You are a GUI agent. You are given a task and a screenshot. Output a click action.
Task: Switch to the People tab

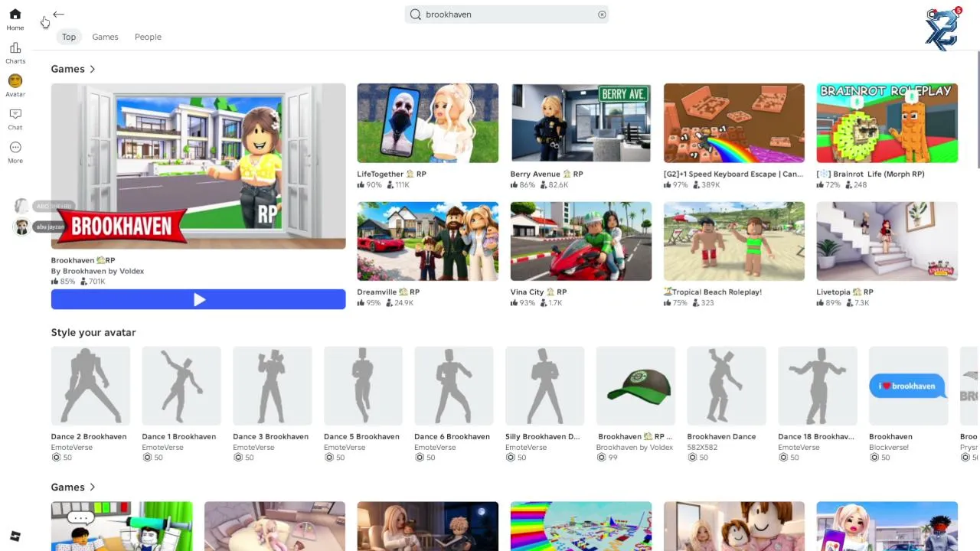point(148,37)
